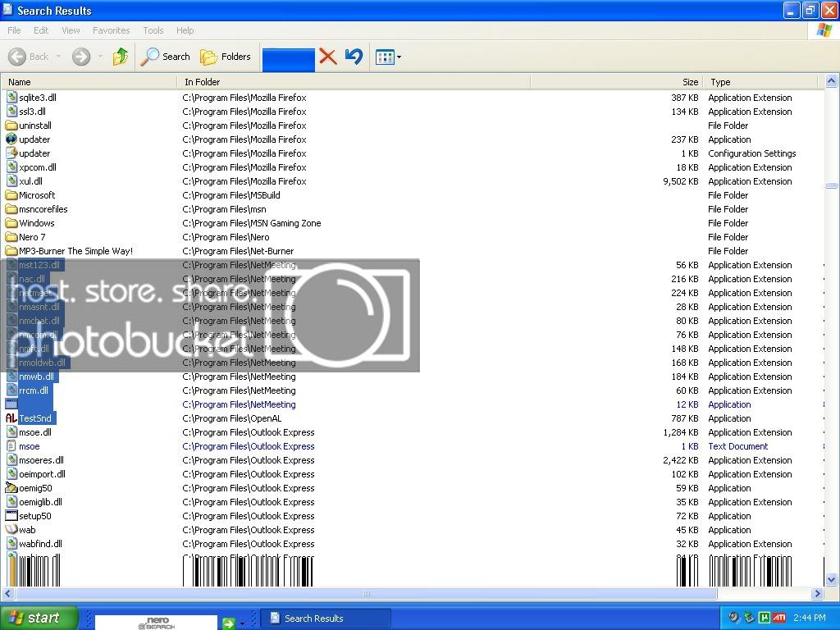Viewport: 840px width, 630px height.
Task: Select the msoe.dll file icon
Action: coord(11,431)
